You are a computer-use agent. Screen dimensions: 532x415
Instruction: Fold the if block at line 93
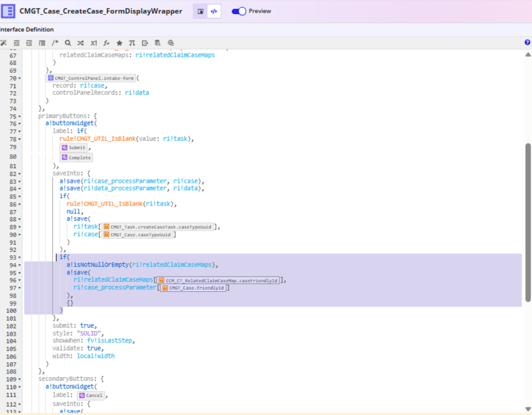20,258
